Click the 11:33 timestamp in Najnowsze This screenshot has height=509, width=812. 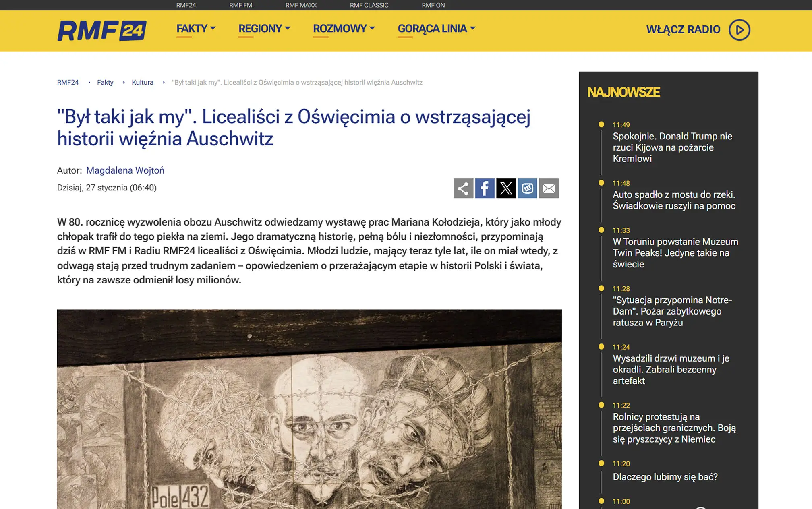point(621,230)
